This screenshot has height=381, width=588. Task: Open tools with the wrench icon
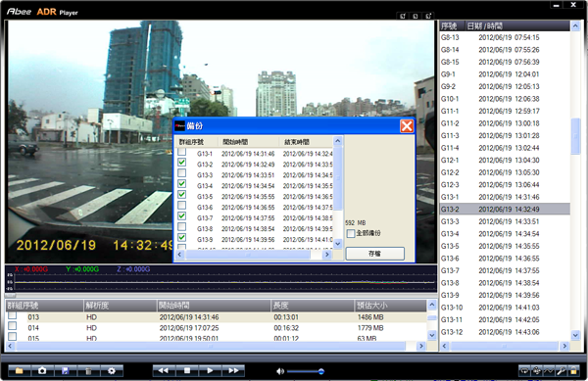pyautogui.click(x=561, y=371)
